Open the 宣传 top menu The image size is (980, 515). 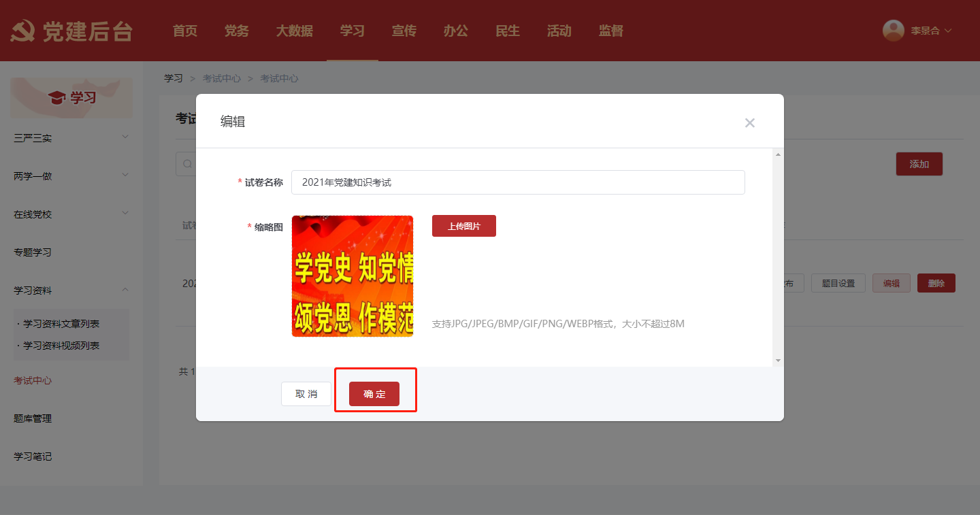coord(404,31)
